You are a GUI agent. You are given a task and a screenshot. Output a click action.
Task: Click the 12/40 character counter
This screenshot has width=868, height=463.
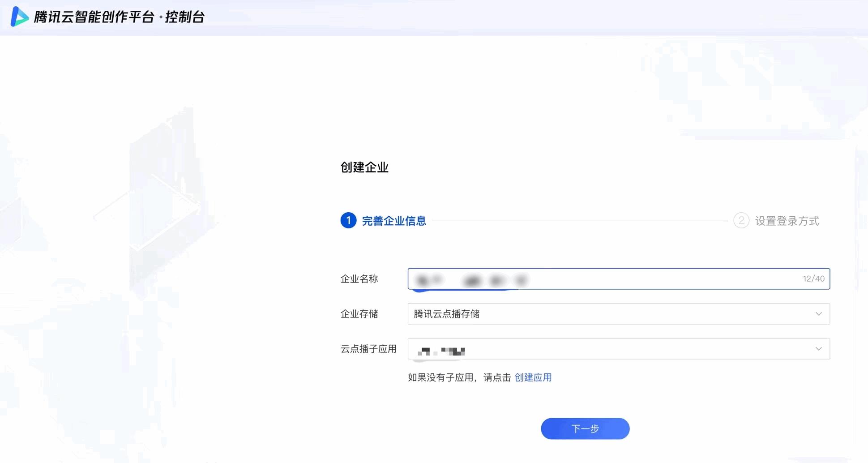(813, 279)
